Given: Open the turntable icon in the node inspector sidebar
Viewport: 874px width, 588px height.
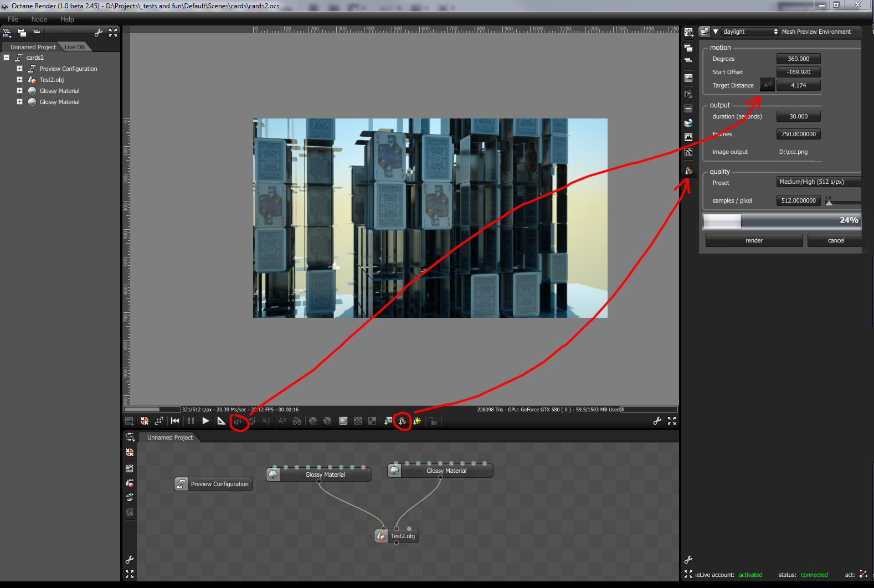Looking at the screenshot, I should tap(688, 171).
